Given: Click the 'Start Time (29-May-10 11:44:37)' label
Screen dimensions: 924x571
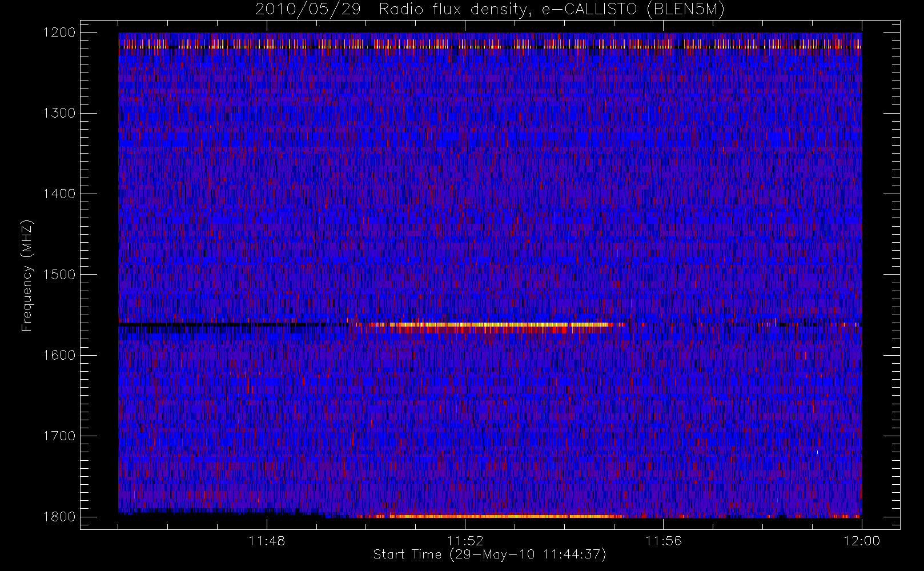Looking at the screenshot, I should click(489, 554).
